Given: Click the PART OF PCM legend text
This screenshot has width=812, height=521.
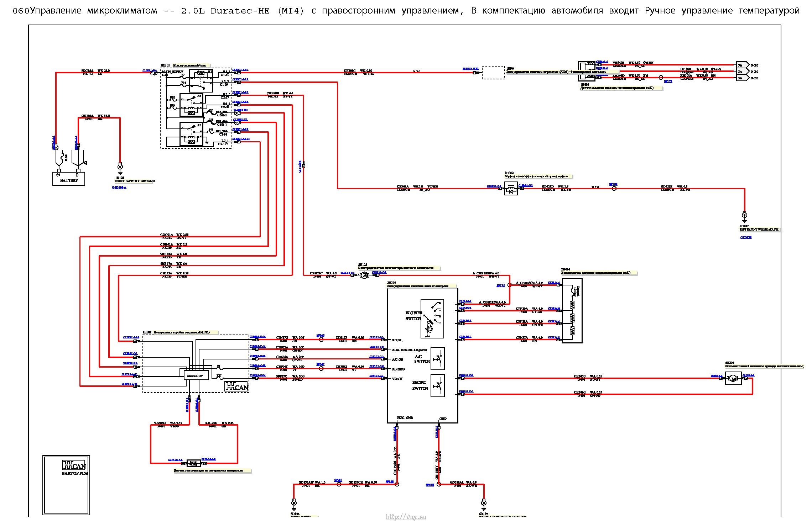Looking at the screenshot, I should click(75, 473).
